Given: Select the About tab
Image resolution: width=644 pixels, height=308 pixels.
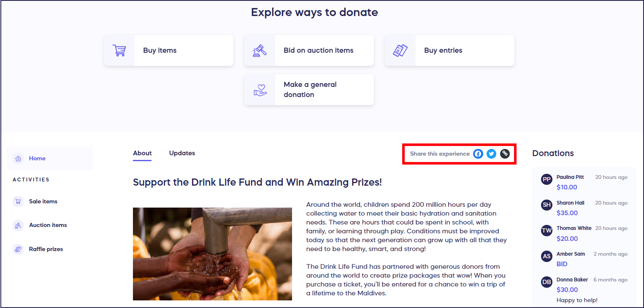Looking at the screenshot, I should [x=142, y=153].
